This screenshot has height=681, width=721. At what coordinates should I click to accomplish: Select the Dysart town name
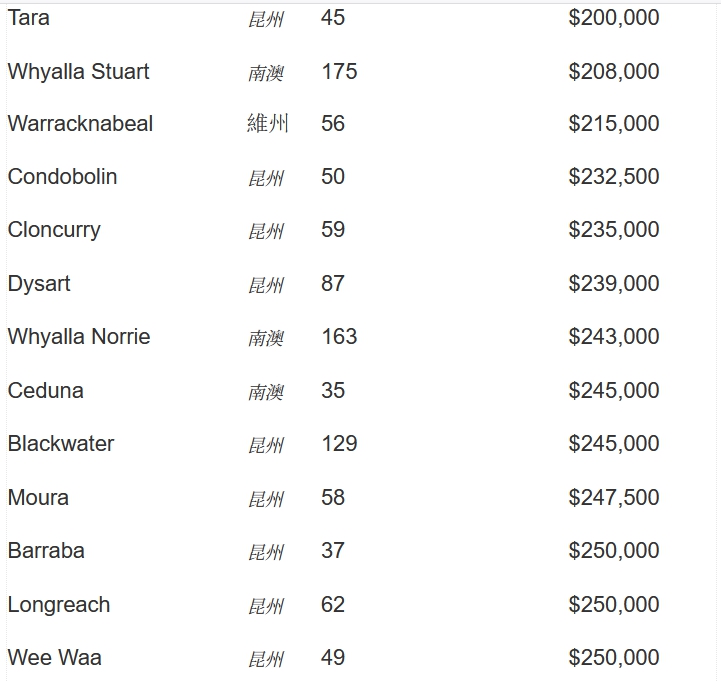click(39, 284)
